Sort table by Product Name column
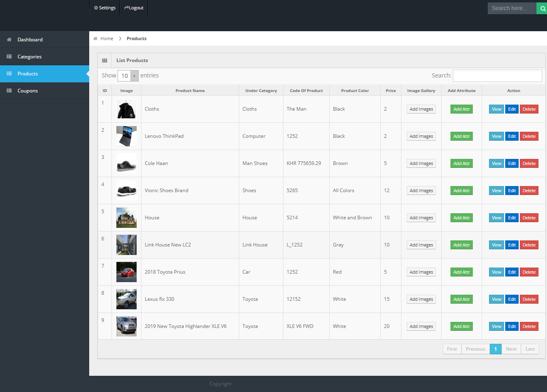547x392 pixels. (190, 91)
